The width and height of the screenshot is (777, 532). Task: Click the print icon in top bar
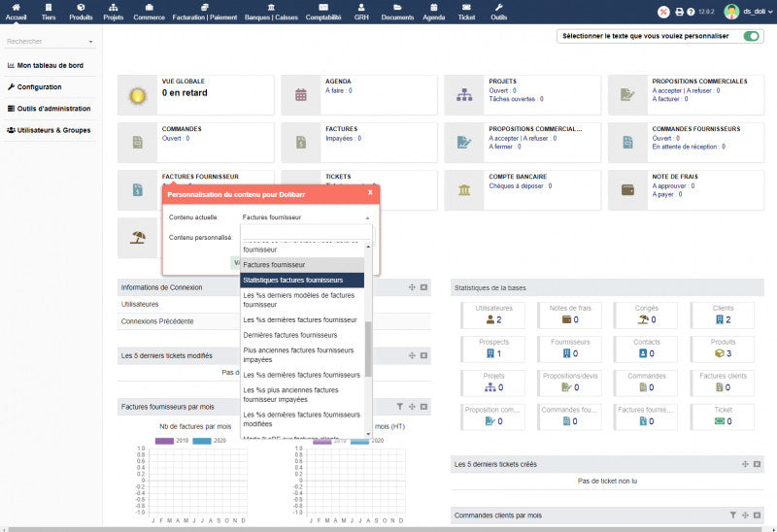click(679, 12)
